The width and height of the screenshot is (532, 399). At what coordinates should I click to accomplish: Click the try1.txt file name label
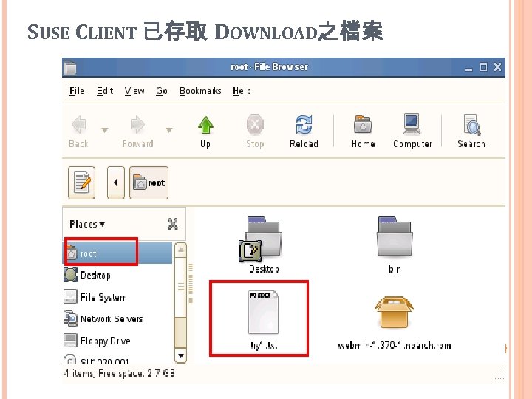pyautogui.click(x=264, y=345)
